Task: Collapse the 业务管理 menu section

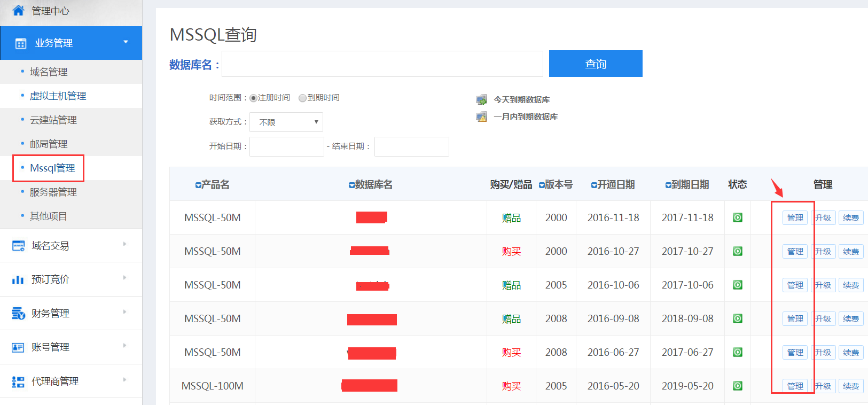Action: pos(126,42)
